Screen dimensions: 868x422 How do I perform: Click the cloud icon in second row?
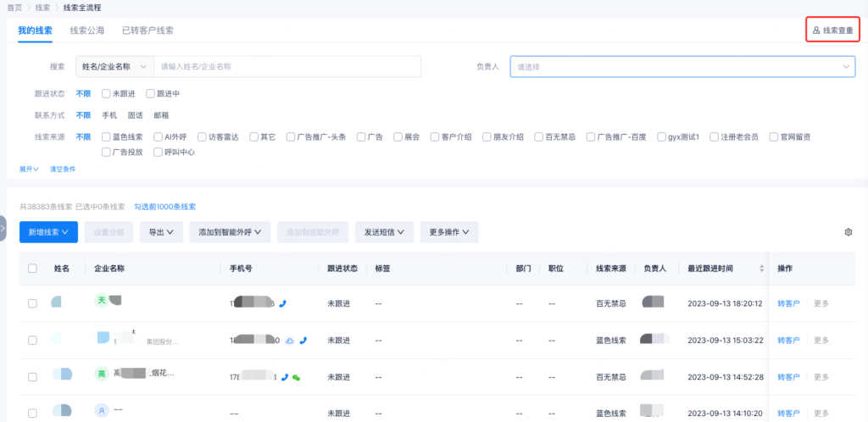coord(289,340)
